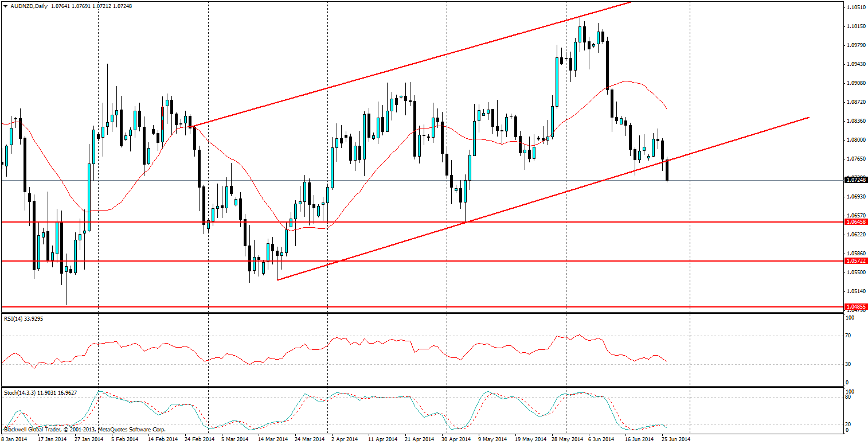Image resolution: width=868 pixels, height=444 pixels.
Task: Click the 11 Apr 2014 date label
Action: tap(382, 439)
